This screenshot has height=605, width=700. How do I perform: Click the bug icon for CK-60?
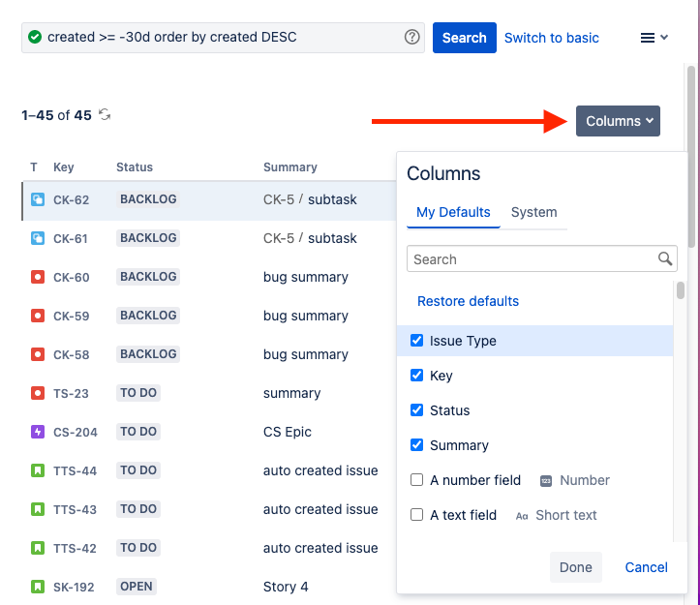(38, 277)
